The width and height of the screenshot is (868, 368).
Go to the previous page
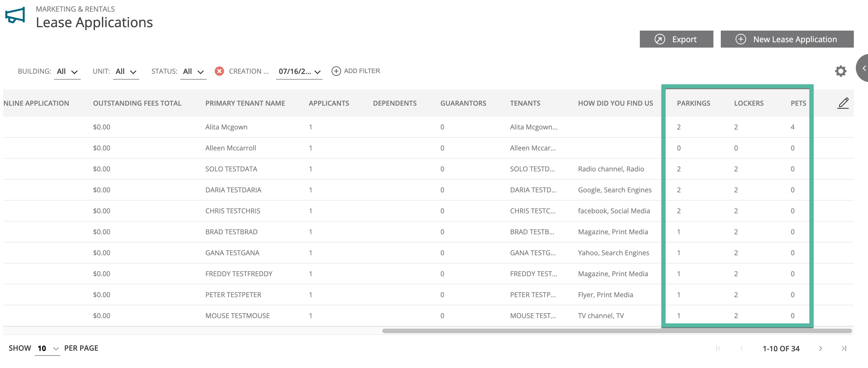[x=742, y=348]
